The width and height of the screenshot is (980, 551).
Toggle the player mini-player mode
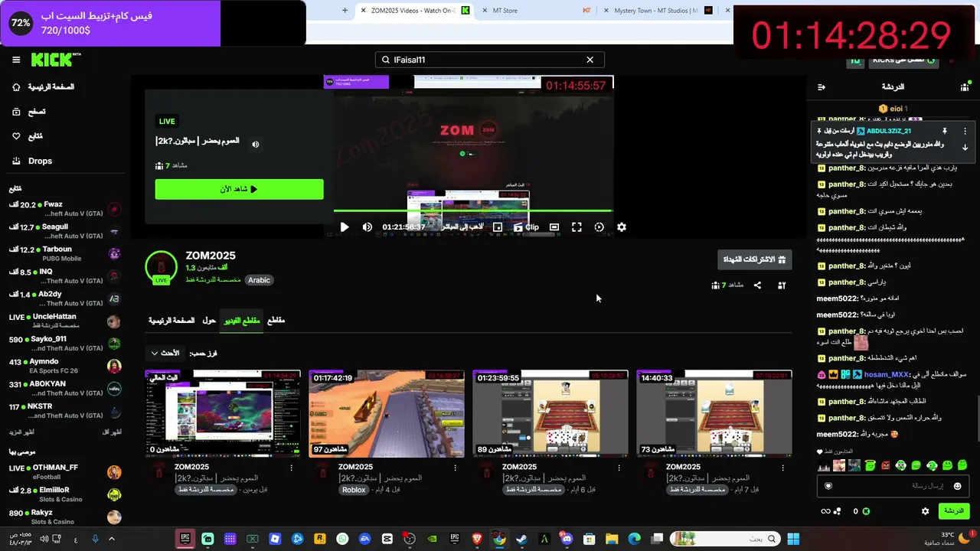[498, 227]
